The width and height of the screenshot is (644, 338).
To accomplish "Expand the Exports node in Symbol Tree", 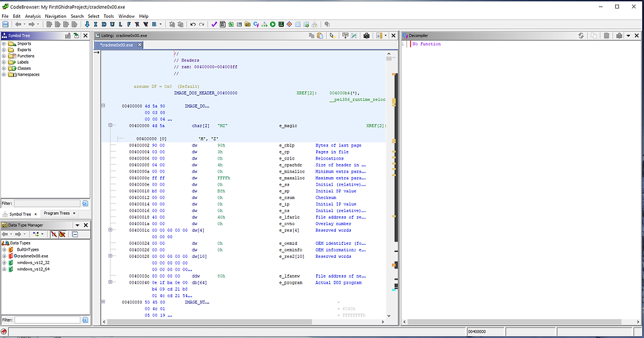I will pyautogui.click(x=4, y=50).
